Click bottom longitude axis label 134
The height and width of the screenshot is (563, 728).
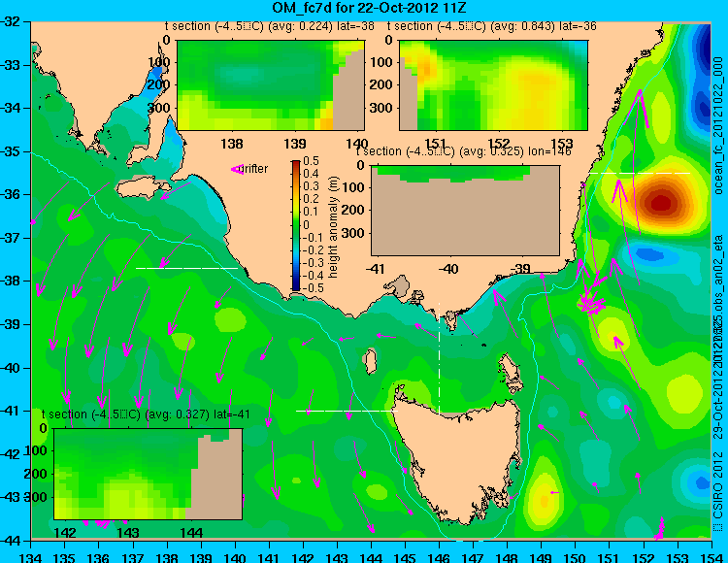pos(31,557)
